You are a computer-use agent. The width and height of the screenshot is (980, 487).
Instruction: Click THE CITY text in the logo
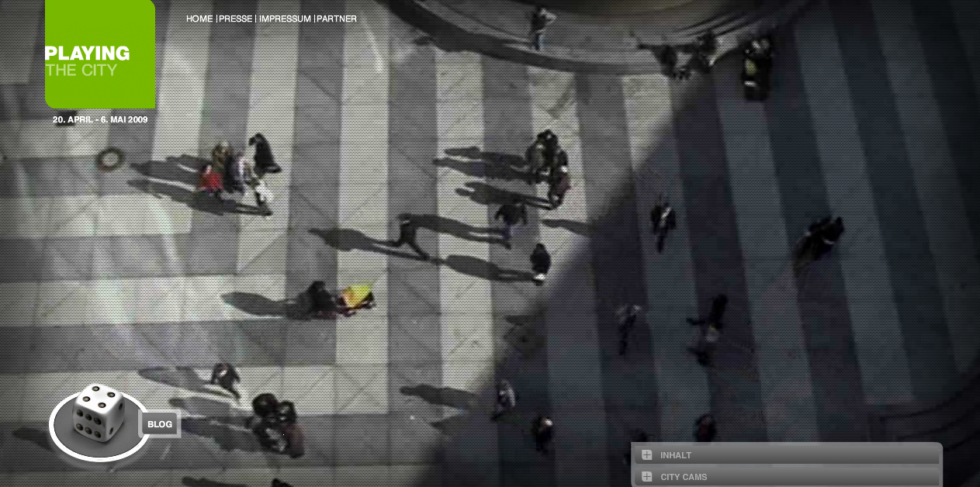tap(81, 71)
